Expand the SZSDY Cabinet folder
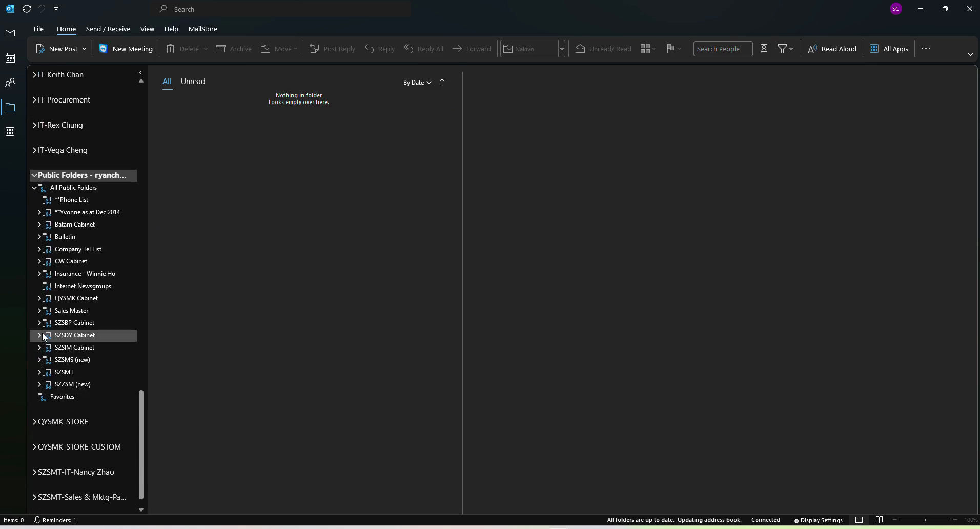Screen dimensions: 980x529 click(39, 335)
